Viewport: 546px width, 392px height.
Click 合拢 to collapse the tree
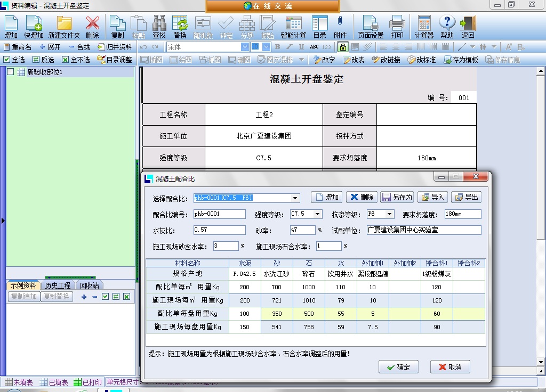[79, 47]
